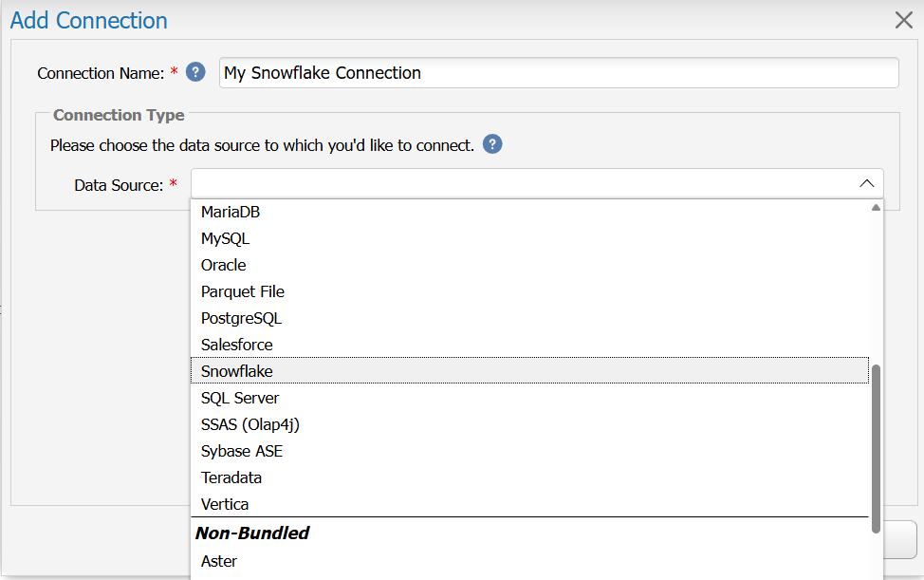Select MySQL data source
The image size is (924, 580).
pos(529,238)
